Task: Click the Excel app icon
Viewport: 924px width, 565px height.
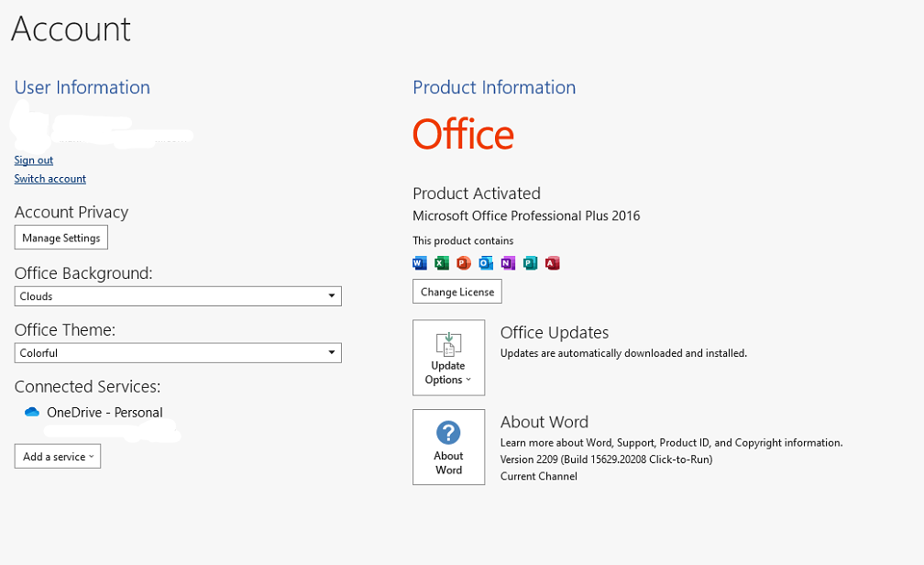Action: coord(442,263)
